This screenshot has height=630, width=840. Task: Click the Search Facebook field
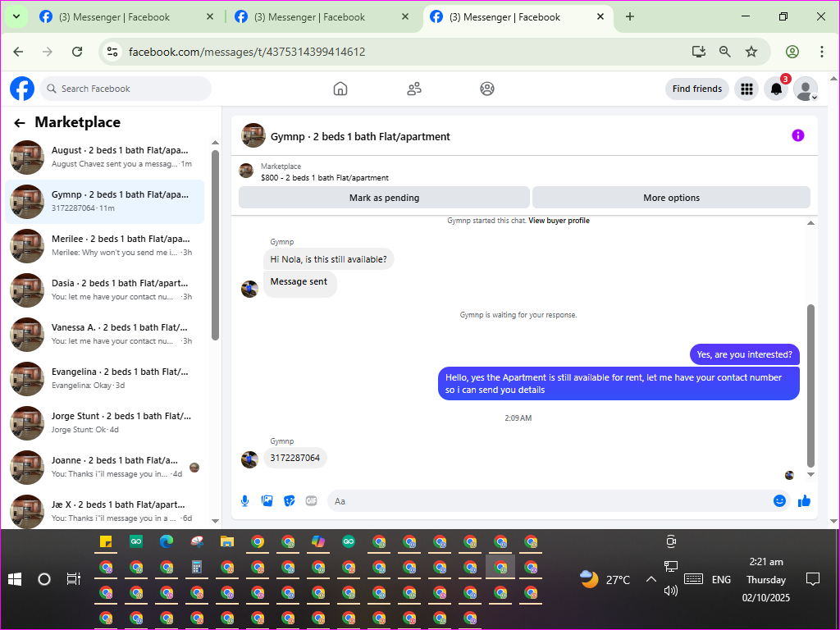pyautogui.click(x=126, y=89)
